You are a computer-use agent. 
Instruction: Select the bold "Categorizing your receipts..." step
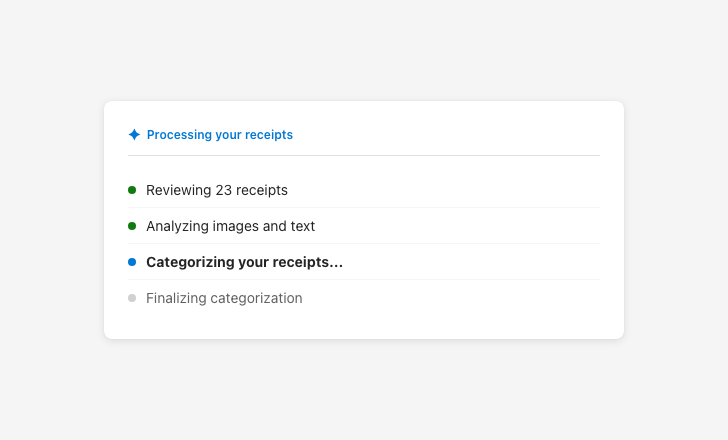[244, 262]
